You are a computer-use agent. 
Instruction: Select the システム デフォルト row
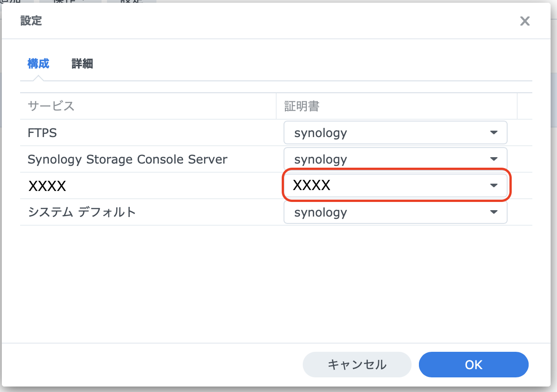(x=137, y=212)
